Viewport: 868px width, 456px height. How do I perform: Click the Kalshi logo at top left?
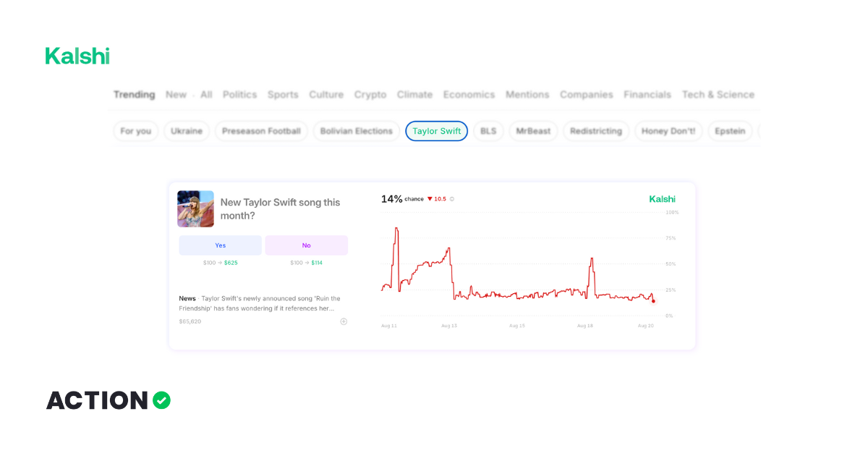(77, 56)
